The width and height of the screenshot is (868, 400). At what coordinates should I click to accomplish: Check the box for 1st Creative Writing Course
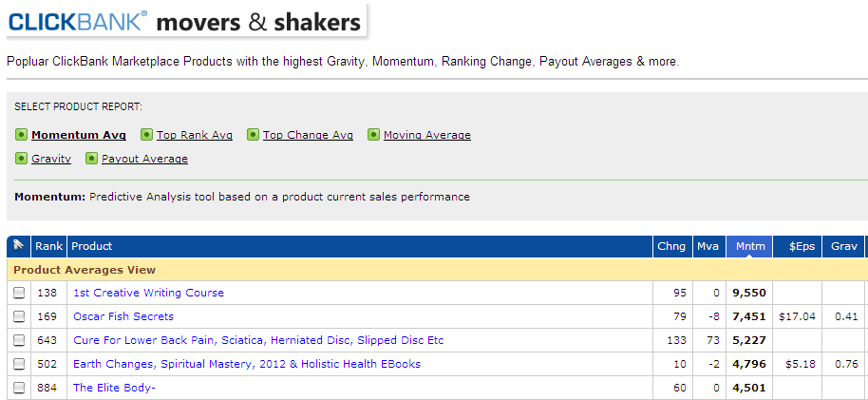[x=19, y=294]
